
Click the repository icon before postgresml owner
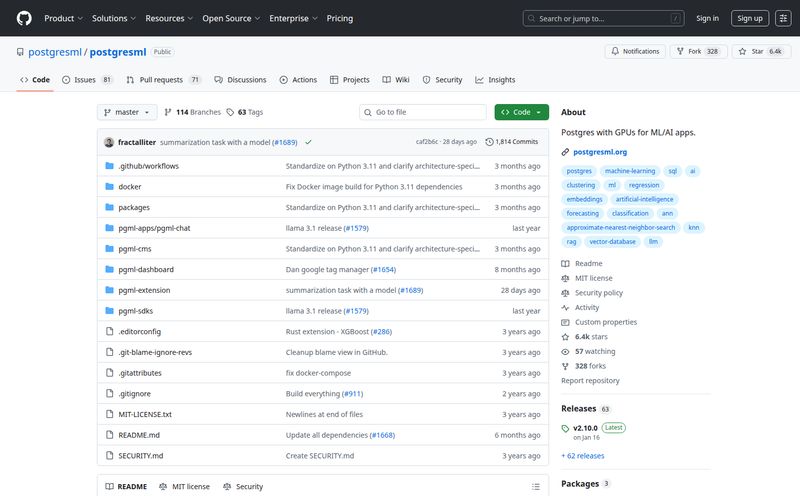pyautogui.click(x=20, y=52)
